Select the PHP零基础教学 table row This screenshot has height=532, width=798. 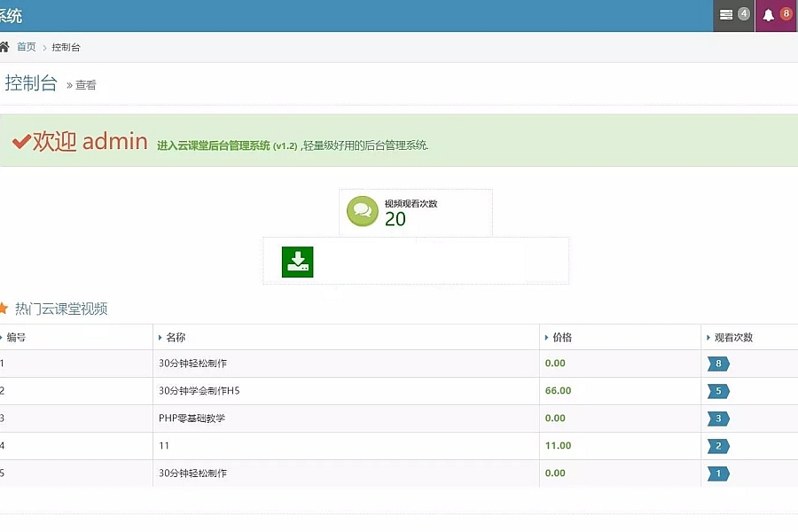192,419
